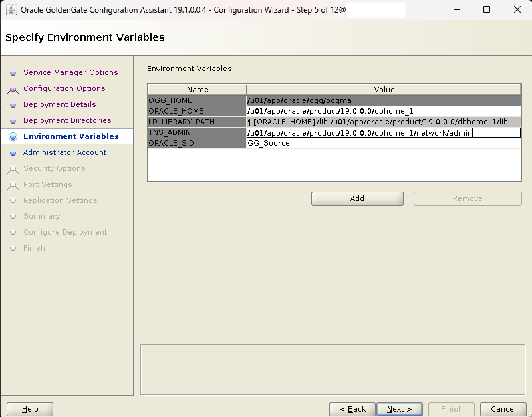Select Environment Variables in the step list

pos(71,136)
